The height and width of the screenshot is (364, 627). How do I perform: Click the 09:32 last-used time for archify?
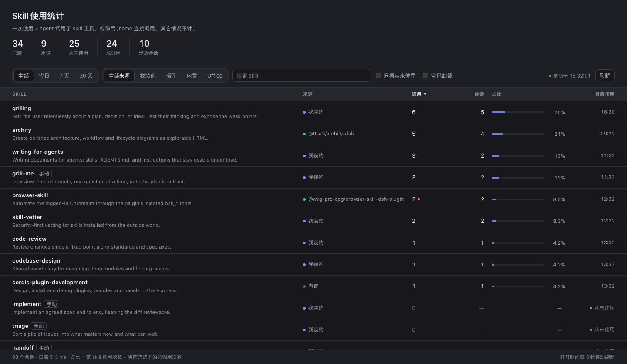pyautogui.click(x=608, y=134)
